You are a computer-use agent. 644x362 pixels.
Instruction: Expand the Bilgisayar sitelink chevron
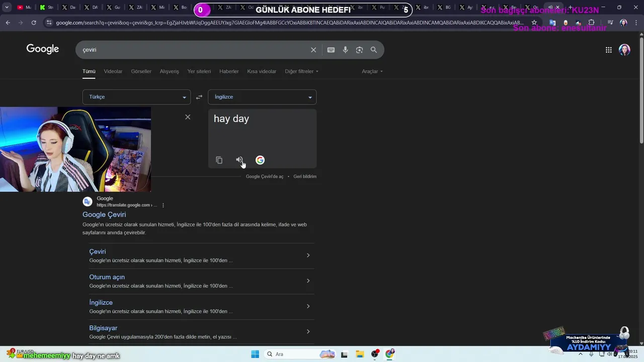click(308, 331)
